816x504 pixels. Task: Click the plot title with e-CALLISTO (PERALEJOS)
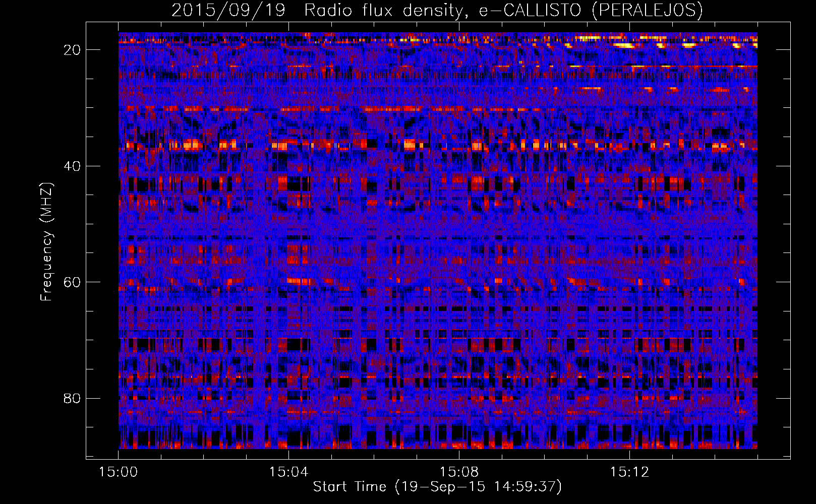[x=437, y=10]
